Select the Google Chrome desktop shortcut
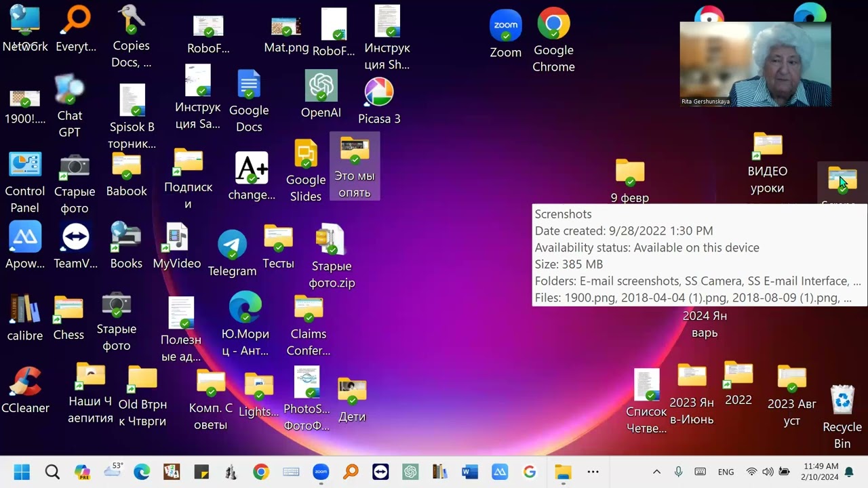Screen dimensions: 868x488 (553, 41)
